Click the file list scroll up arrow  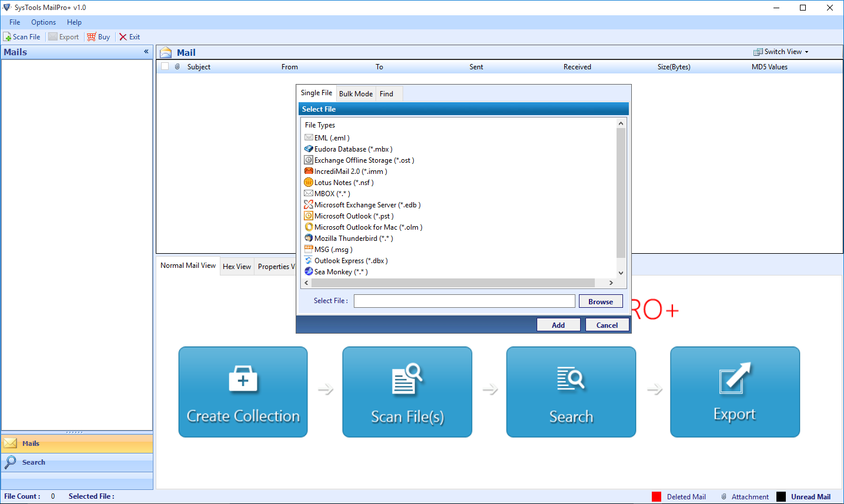tap(621, 123)
